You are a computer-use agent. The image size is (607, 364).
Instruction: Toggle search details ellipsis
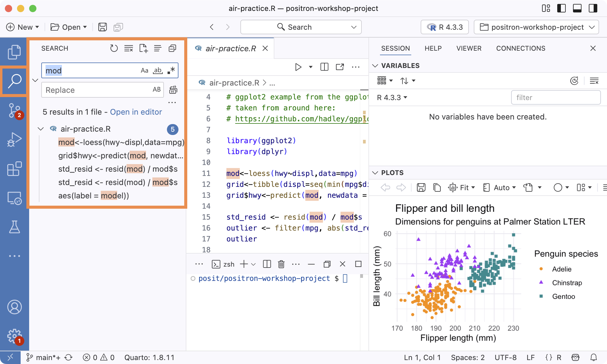tap(172, 103)
